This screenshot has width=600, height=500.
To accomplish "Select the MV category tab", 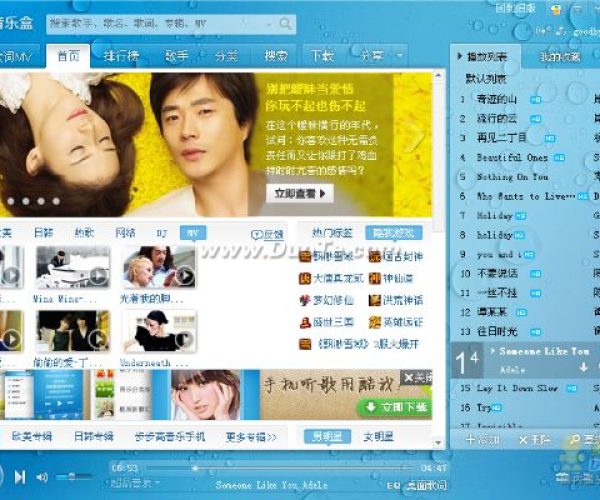I will coord(193,233).
